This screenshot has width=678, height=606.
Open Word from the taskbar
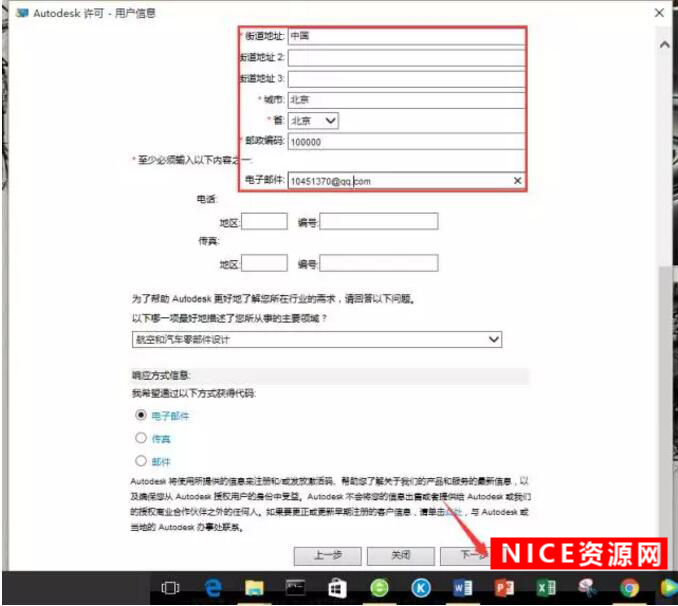click(462, 588)
